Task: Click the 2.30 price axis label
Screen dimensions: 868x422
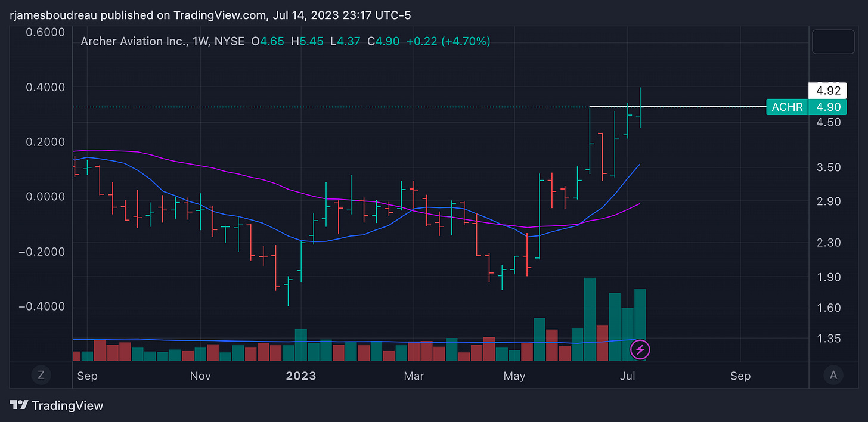Action: click(x=829, y=243)
